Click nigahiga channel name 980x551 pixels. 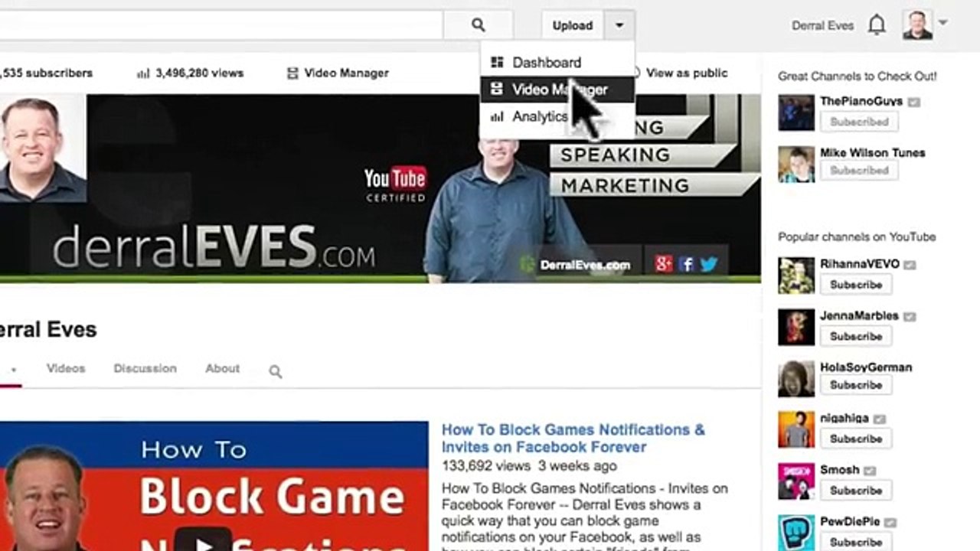click(x=844, y=419)
